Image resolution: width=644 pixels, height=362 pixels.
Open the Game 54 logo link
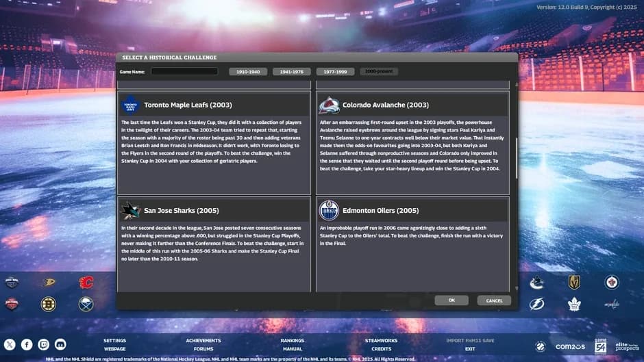pos(600,346)
